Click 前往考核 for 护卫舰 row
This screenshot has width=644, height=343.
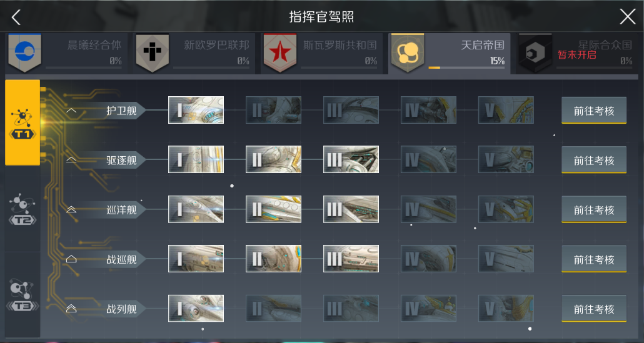[x=594, y=111]
